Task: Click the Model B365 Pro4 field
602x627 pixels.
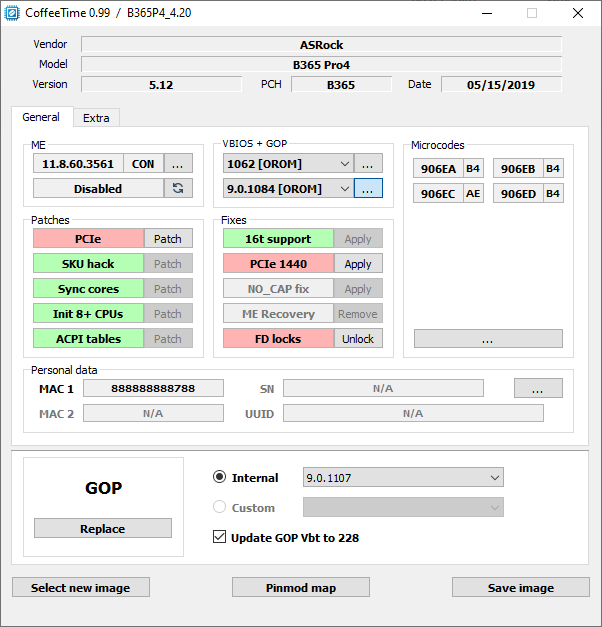Action: pos(322,64)
